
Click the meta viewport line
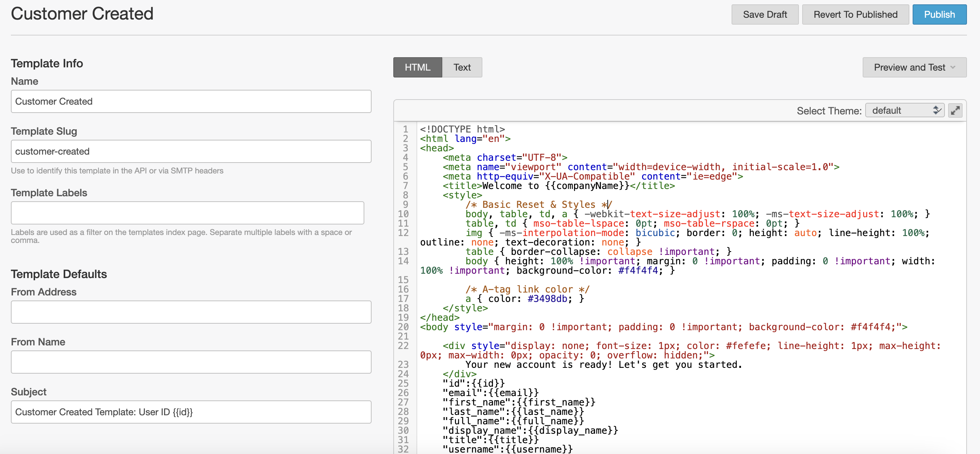(x=641, y=167)
